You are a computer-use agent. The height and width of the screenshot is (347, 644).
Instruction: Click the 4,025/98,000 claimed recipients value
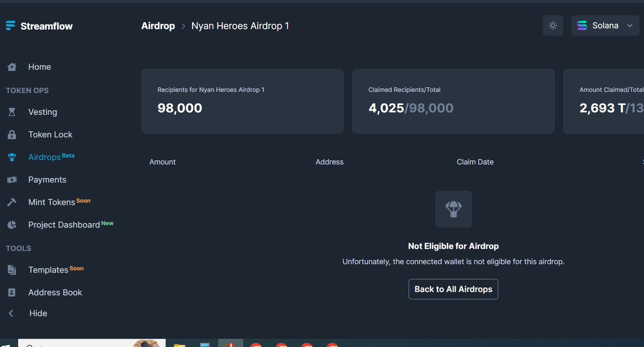point(411,108)
